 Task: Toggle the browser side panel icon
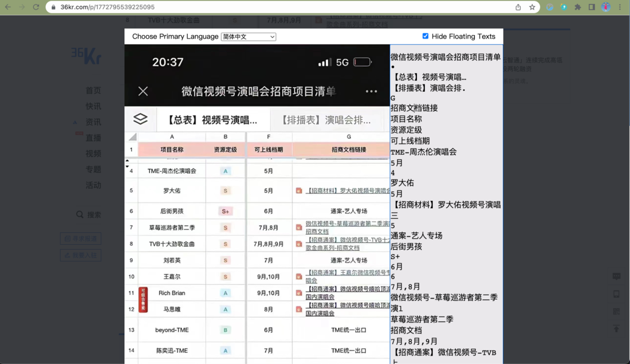click(x=592, y=7)
